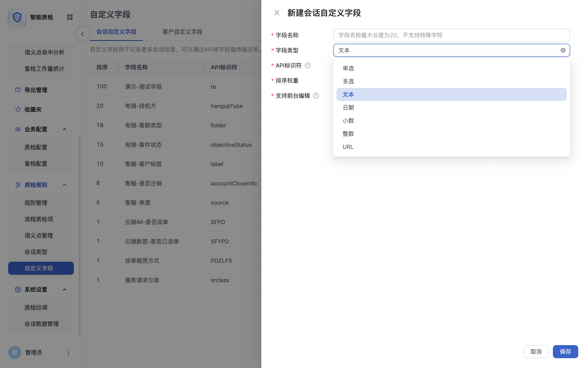Click the 客服-是否注销 row name
Image resolution: width=588 pixels, height=368 pixels.
[143, 183]
